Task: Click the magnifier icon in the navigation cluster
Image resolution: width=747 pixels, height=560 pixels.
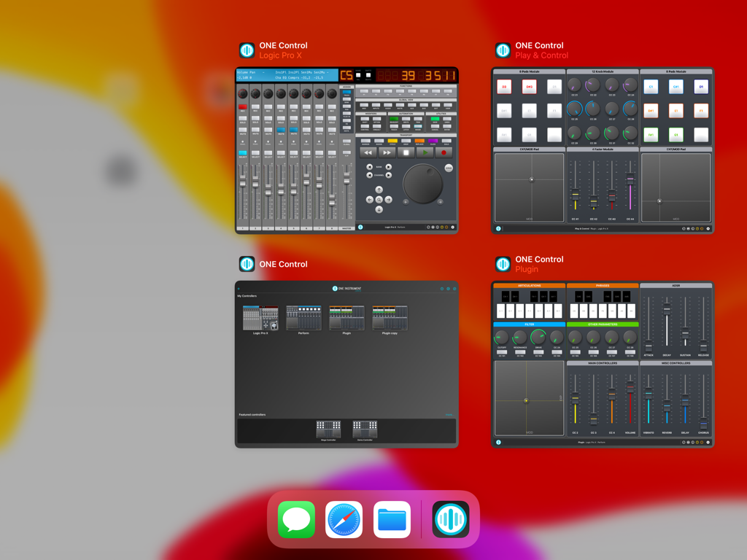Action: (x=379, y=200)
